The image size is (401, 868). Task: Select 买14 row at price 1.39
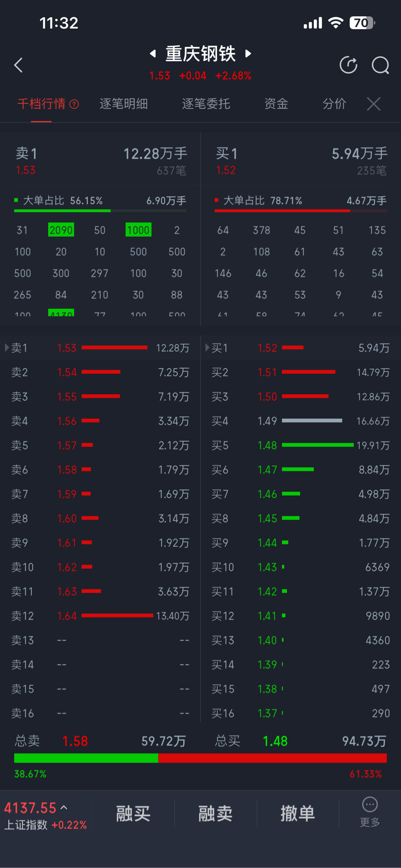pyautogui.click(x=301, y=664)
